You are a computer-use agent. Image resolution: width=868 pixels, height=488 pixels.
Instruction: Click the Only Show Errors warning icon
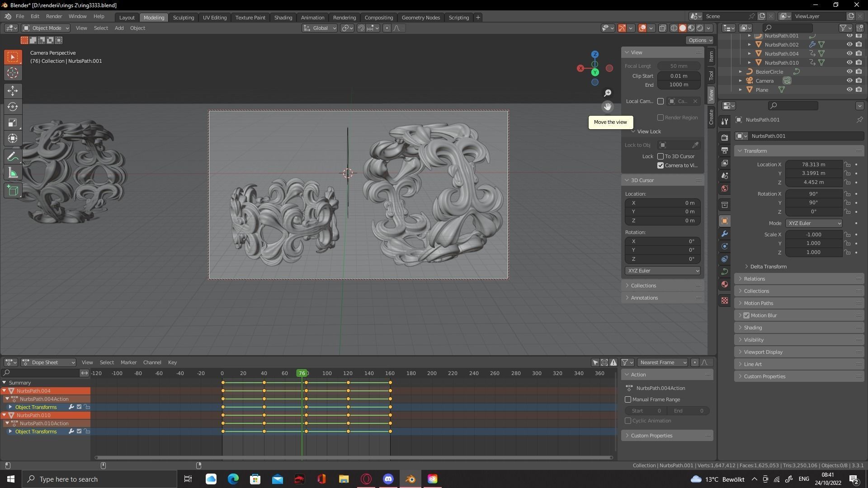pyautogui.click(x=613, y=362)
